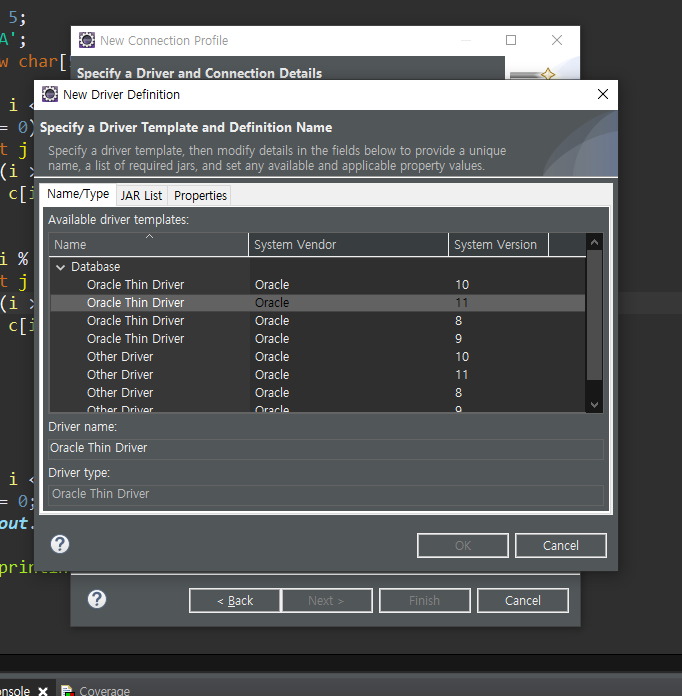The width and height of the screenshot is (682, 696).
Task: Click the Driver name input field
Action: click(326, 448)
